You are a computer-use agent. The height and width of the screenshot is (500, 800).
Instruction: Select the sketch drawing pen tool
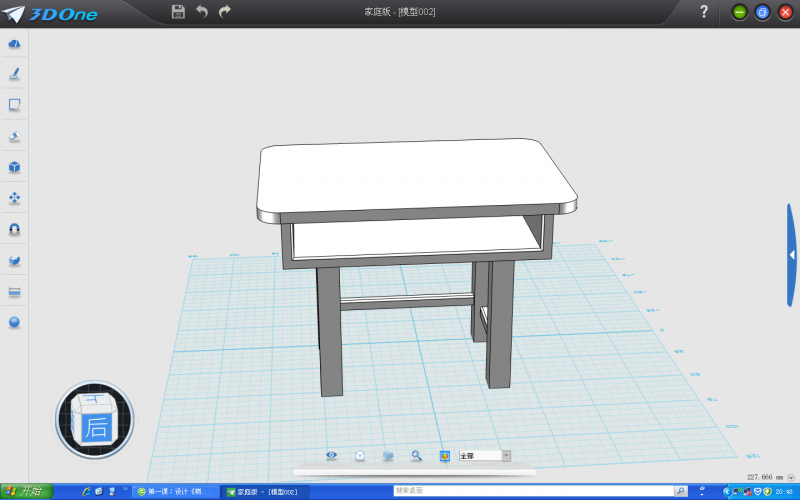[x=14, y=74]
